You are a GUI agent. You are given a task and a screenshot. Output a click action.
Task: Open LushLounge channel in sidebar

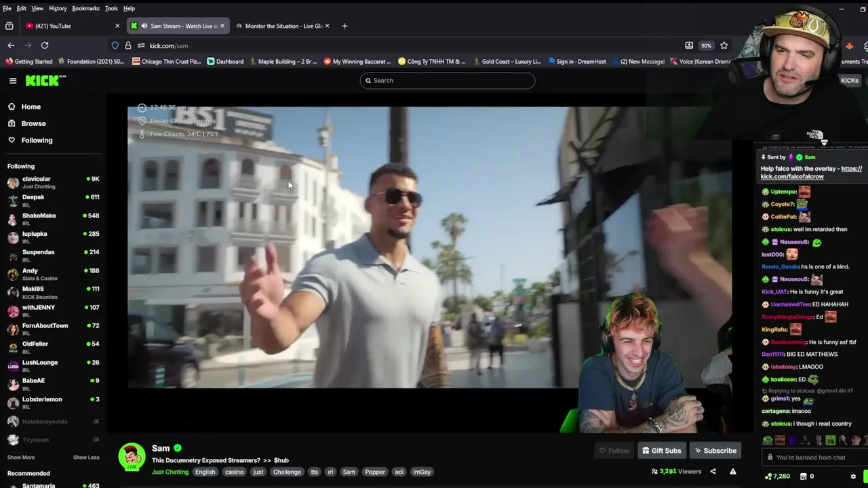click(x=53, y=365)
